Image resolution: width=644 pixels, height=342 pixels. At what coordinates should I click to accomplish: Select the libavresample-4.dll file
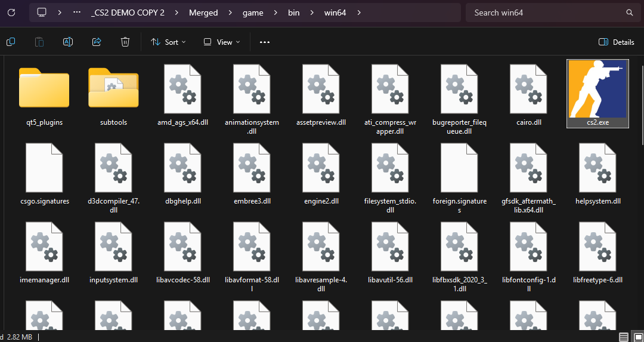tap(321, 258)
